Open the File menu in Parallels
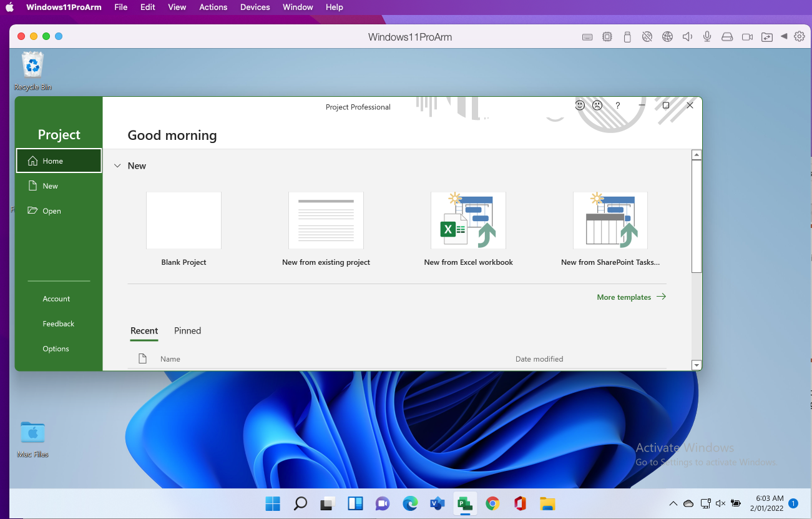Viewport: 812px width, 519px height. point(121,7)
